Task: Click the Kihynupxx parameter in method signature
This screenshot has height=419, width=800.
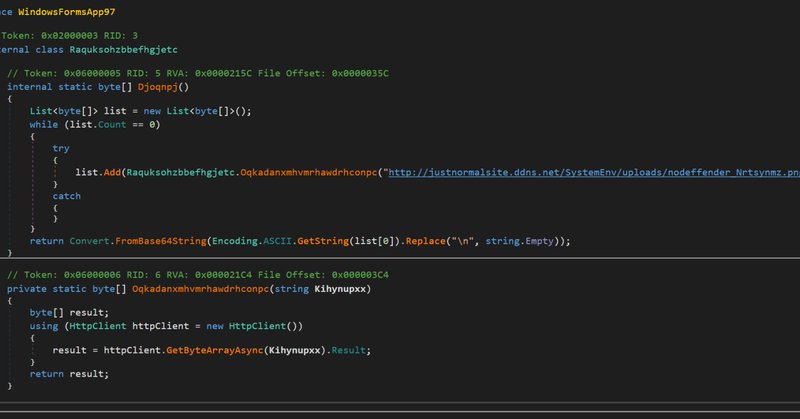Action: (x=340, y=289)
